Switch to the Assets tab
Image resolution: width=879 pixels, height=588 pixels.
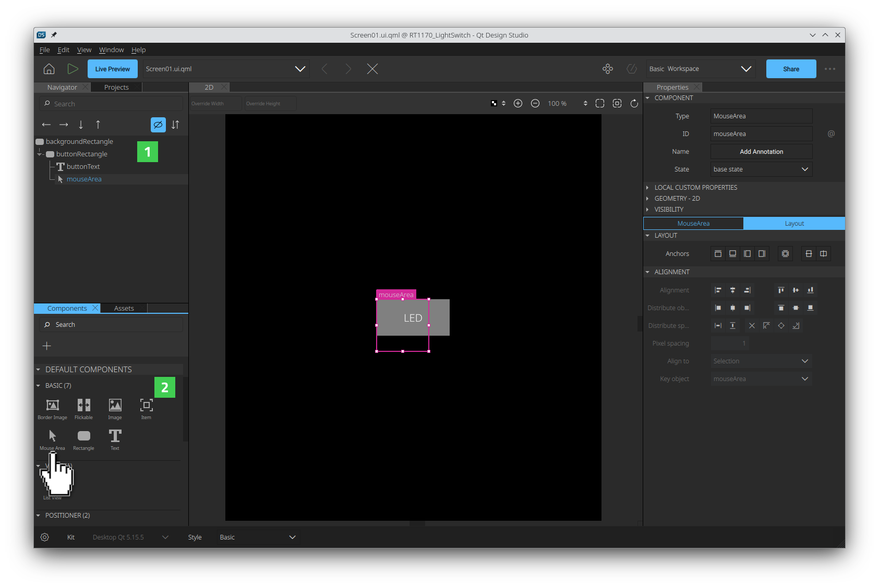[x=124, y=308]
